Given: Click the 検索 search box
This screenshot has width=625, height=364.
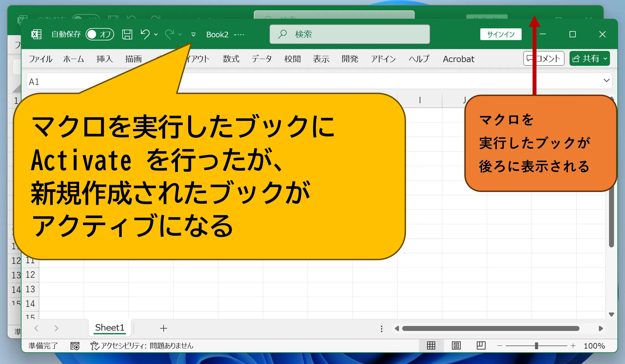Looking at the screenshot, I should click(x=350, y=34).
